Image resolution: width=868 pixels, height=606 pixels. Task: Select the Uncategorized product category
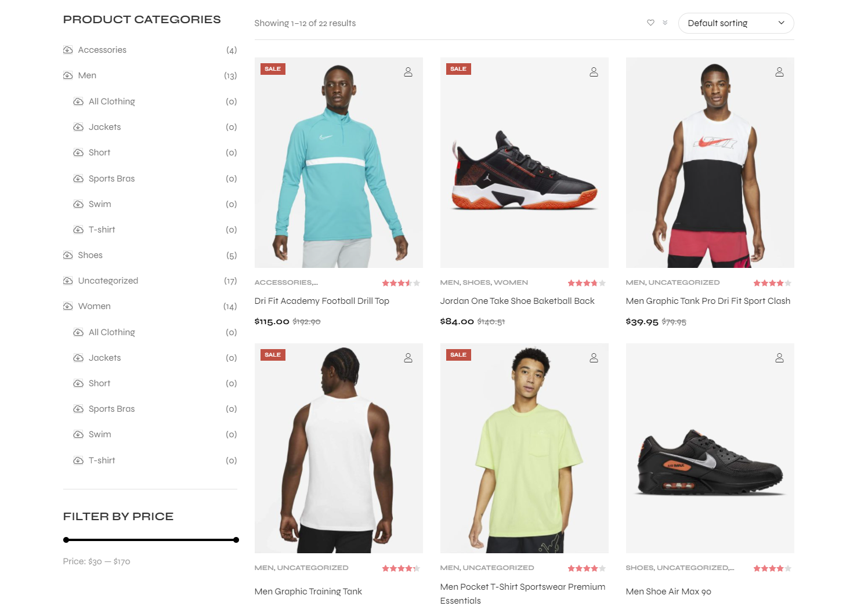[x=108, y=281]
